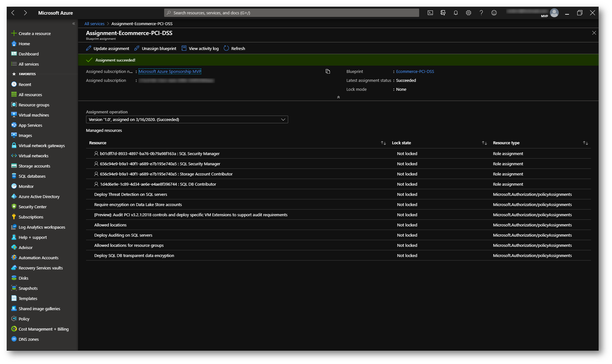612x364 pixels.
Task: Click the Storage accounts icon
Action: (x=14, y=166)
